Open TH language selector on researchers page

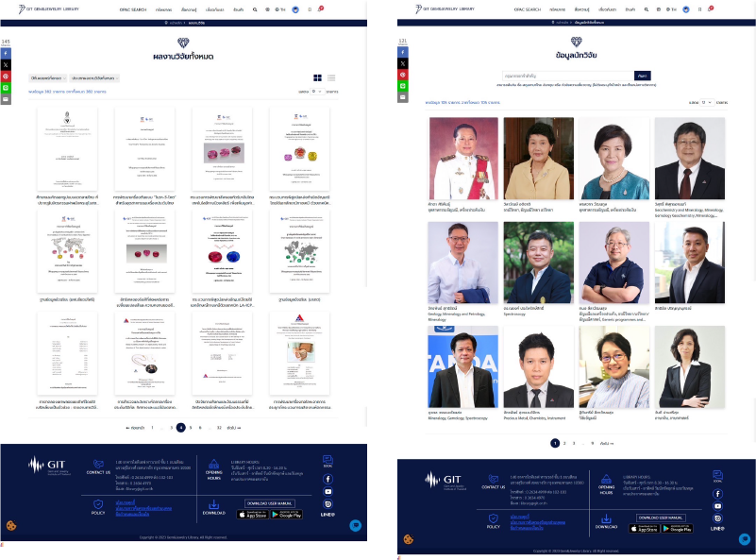[671, 9]
